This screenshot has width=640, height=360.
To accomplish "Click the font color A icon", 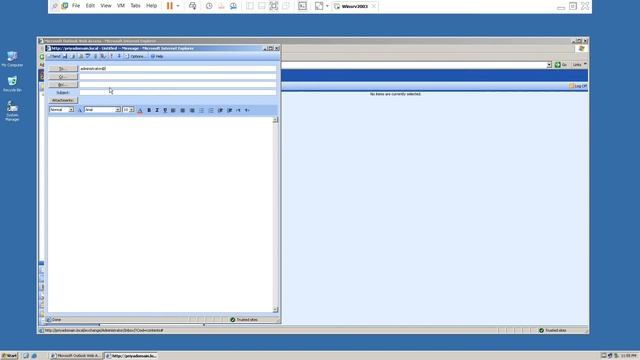I will pyautogui.click(x=140, y=110).
